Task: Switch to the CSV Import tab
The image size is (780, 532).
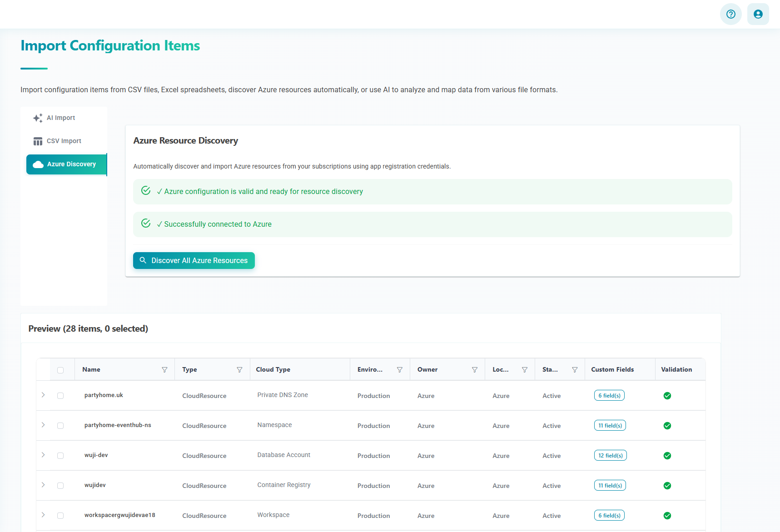Action: [64, 141]
